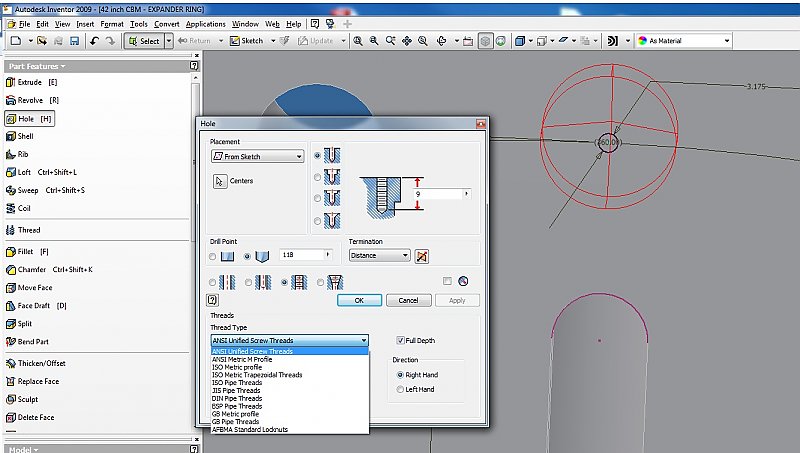Click the Save icon in toolbar
This screenshot has width=800, height=453.
[74, 41]
